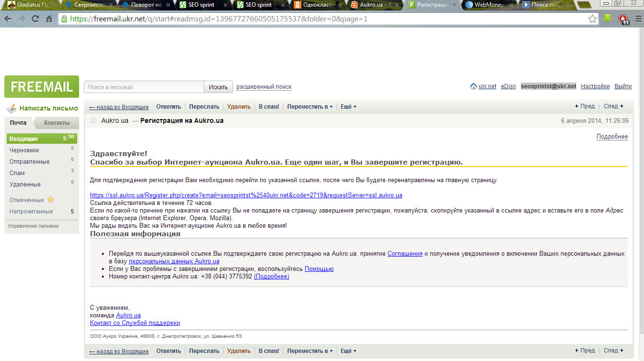Viewport: 644px width, 361px height.
Task: Click the compose pencil icon
Action: click(11, 108)
